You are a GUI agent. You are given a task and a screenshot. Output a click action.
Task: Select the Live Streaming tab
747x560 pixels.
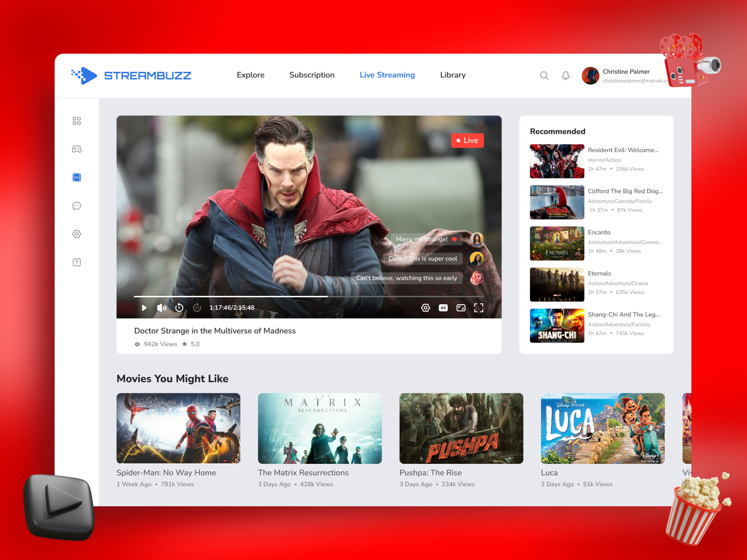tap(387, 75)
